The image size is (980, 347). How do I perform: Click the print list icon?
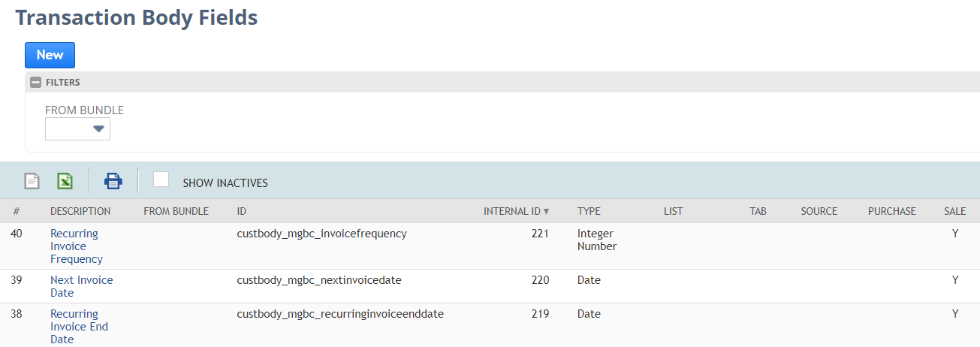click(x=113, y=181)
